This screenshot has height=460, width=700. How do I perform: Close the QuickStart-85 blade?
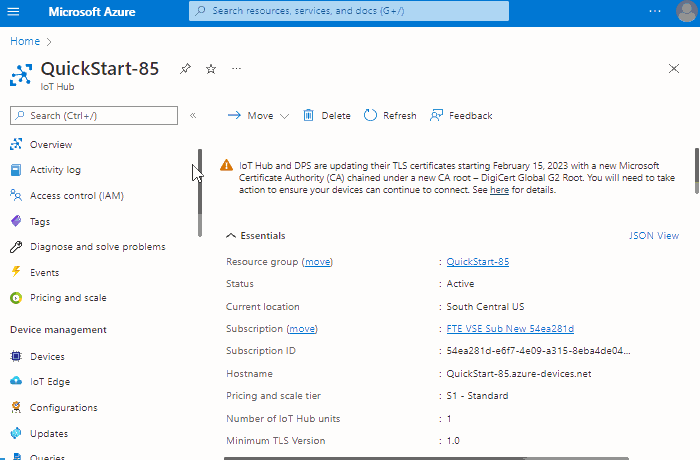[x=674, y=68]
